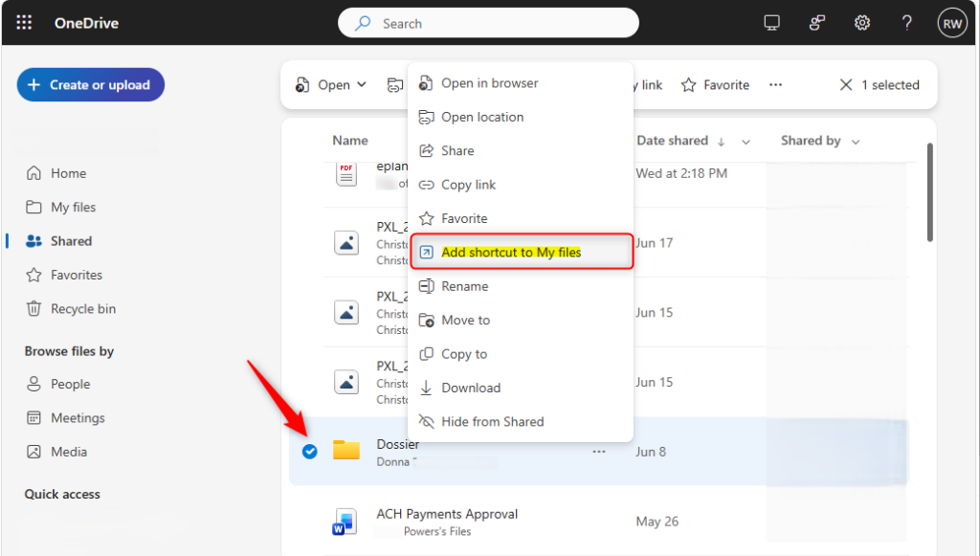The width and height of the screenshot is (980, 556).
Task: Choose Open in browser from menu
Action: pyautogui.click(x=521, y=83)
